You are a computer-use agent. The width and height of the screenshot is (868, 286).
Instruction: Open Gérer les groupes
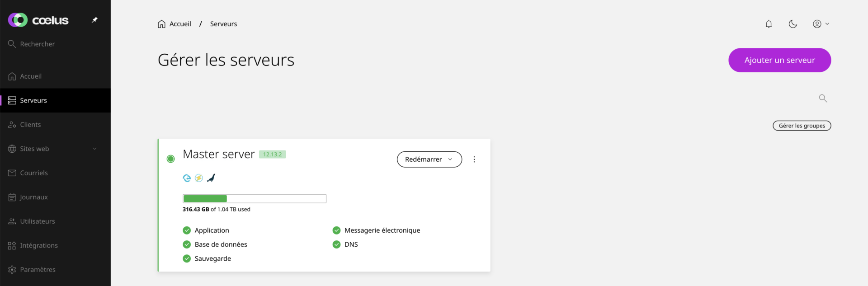[x=802, y=126]
